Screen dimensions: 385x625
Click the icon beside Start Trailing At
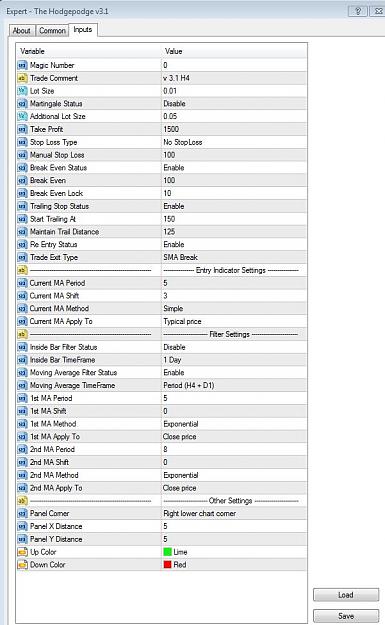(x=22, y=219)
